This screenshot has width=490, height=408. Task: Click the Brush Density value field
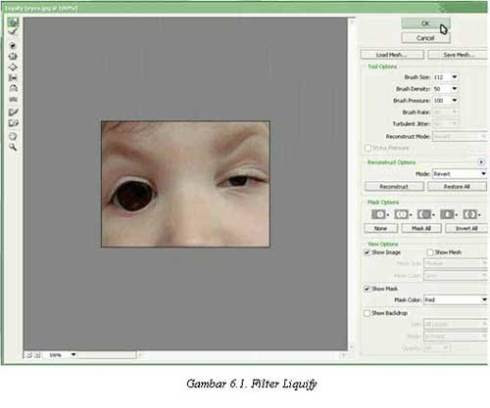click(x=441, y=89)
